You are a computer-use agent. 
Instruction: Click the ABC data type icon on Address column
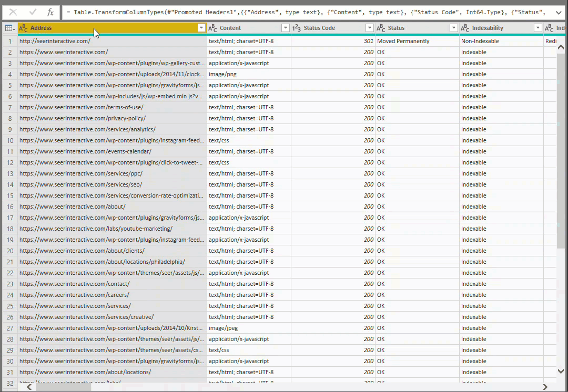(x=22, y=27)
